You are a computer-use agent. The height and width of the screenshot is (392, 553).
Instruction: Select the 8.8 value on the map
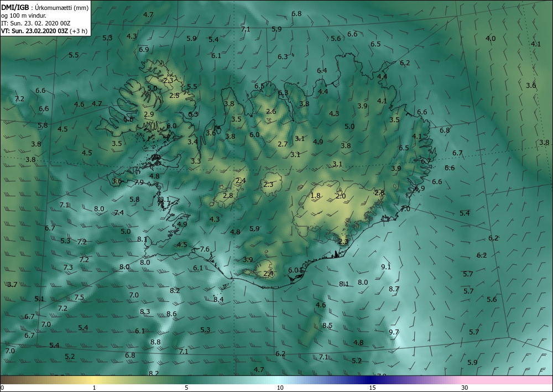[155, 342]
